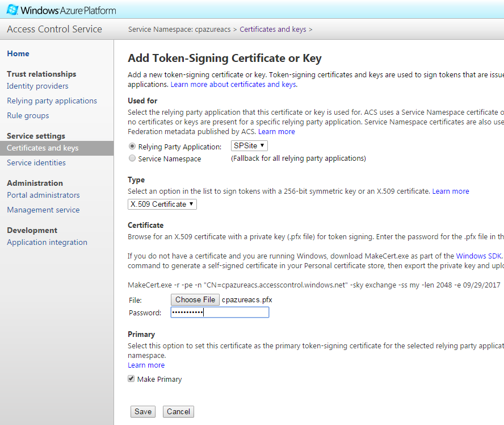Open Rule groups page

click(x=28, y=115)
